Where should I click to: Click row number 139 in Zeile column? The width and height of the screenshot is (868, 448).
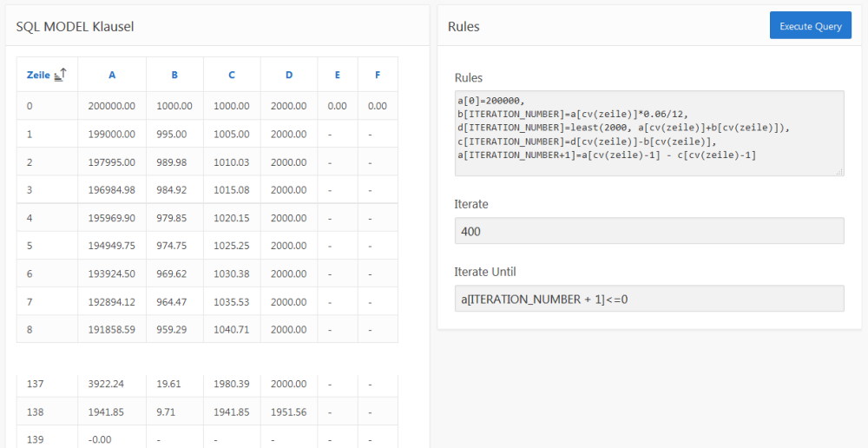(34, 439)
